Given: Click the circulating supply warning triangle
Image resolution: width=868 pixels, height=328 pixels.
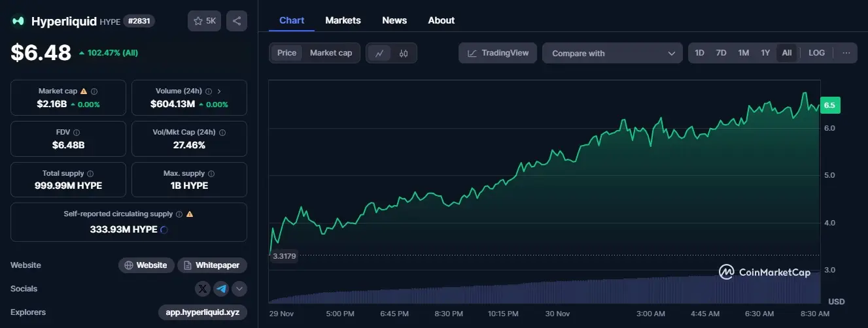Looking at the screenshot, I should [x=190, y=214].
